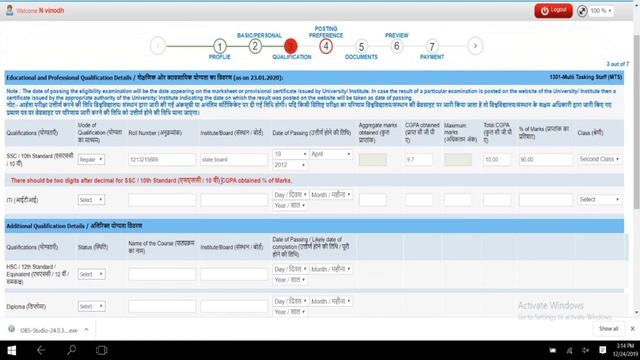Open SSC passing day dropdown showing 19

coord(290,154)
